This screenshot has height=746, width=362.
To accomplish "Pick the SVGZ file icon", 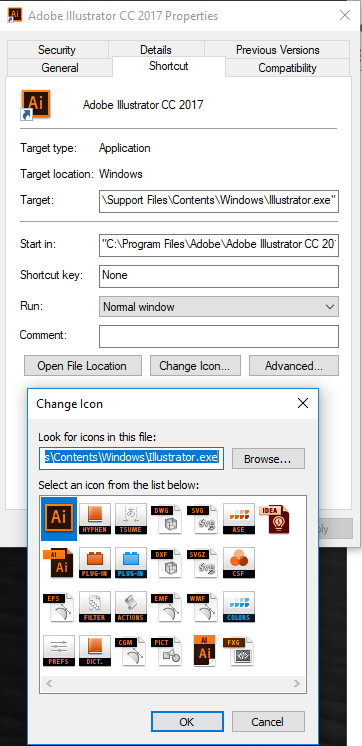I will coord(203,562).
